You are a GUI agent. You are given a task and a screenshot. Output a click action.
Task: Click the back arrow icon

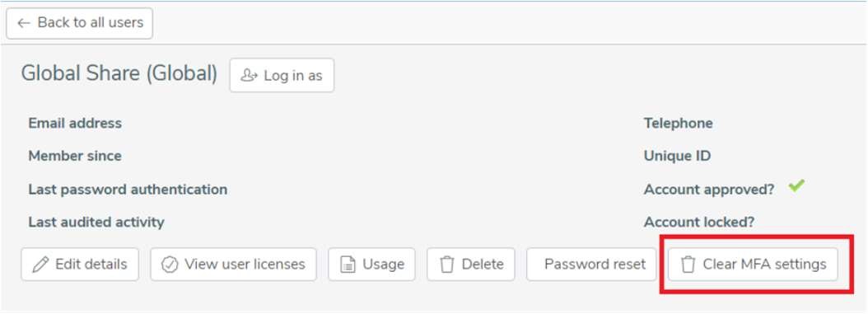click(23, 23)
